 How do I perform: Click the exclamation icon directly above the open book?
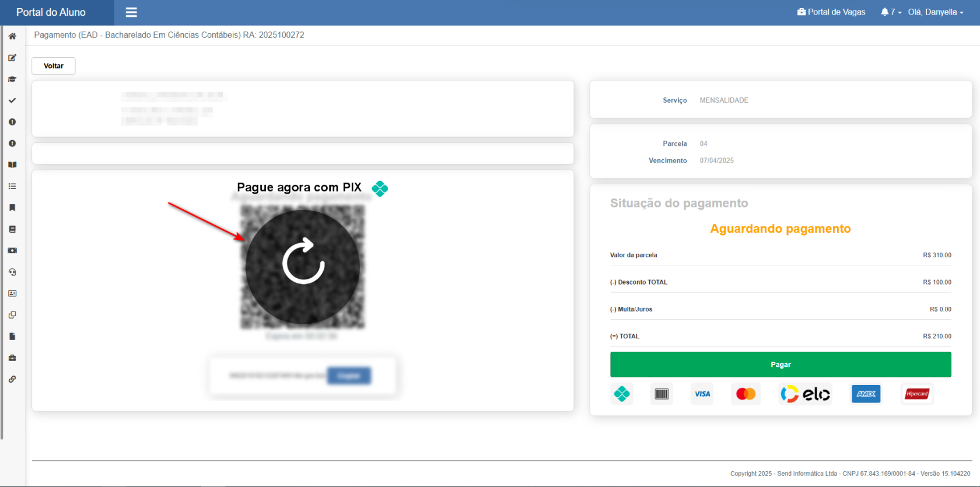pyautogui.click(x=12, y=143)
